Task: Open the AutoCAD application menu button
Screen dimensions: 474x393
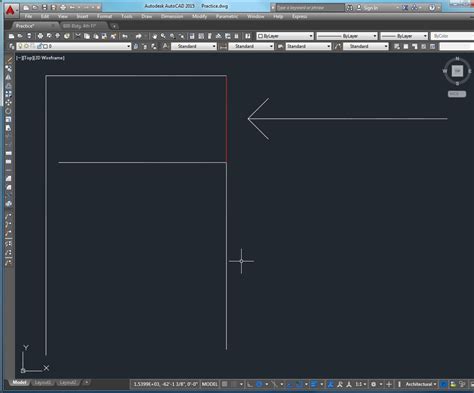Action: (10, 10)
